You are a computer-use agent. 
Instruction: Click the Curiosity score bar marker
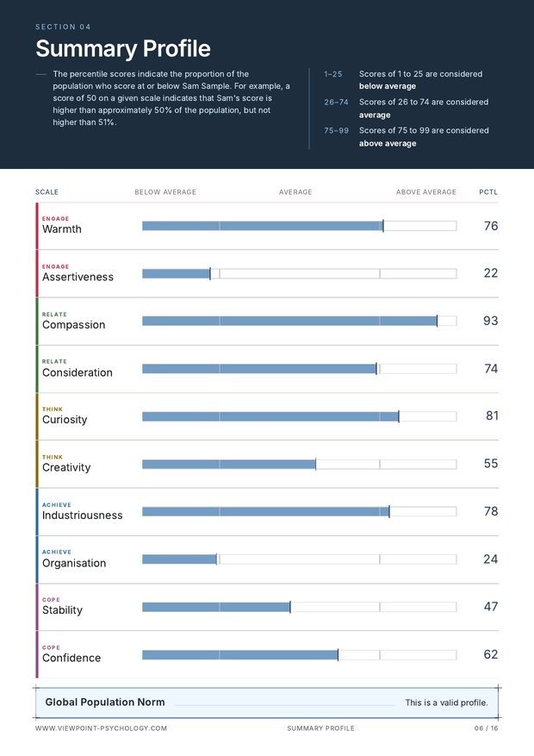pos(399,416)
